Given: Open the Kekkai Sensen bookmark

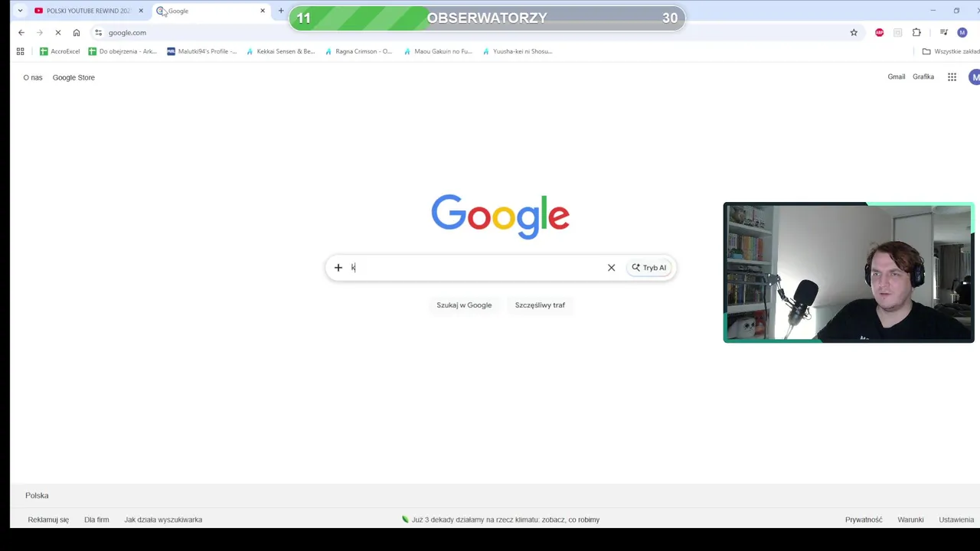Looking at the screenshot, I should coord(280,51).
